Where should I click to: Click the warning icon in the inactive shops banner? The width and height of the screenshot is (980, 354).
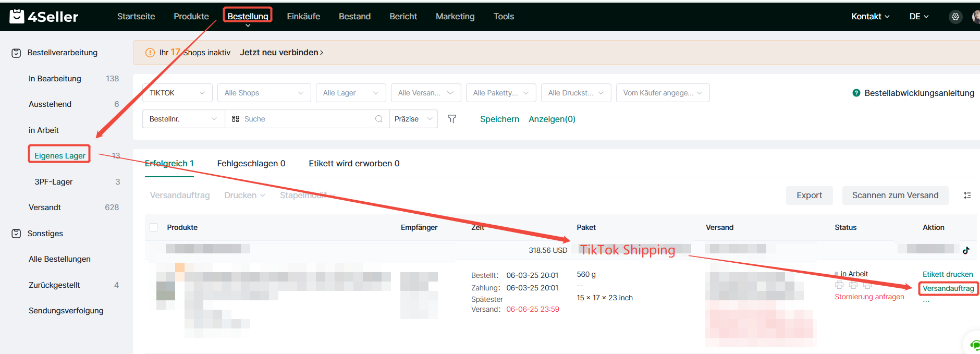coord(150,53)
